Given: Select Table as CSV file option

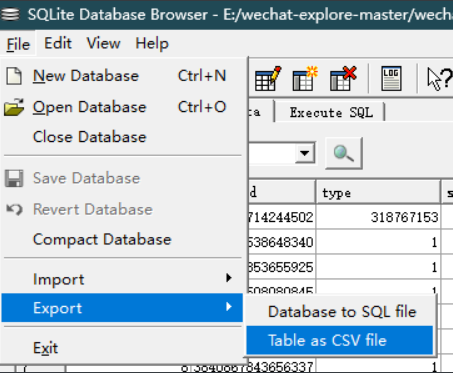Looking at the screenshot, I should click(x=340, y=340).
